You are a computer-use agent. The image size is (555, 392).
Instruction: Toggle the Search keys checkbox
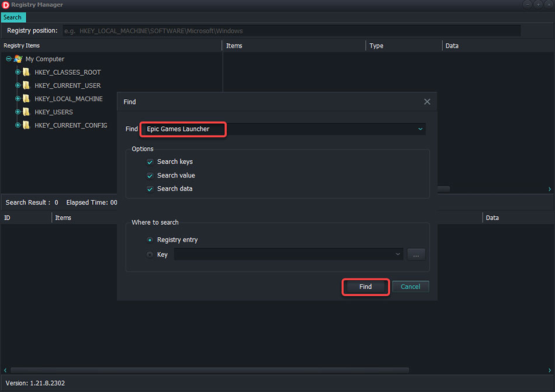point(150,162)
